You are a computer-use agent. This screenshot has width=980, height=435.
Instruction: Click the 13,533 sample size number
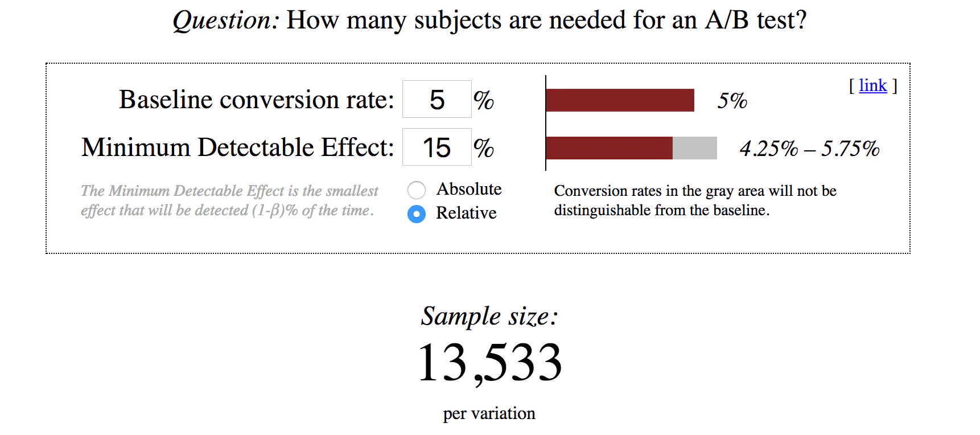pos(489,363)
